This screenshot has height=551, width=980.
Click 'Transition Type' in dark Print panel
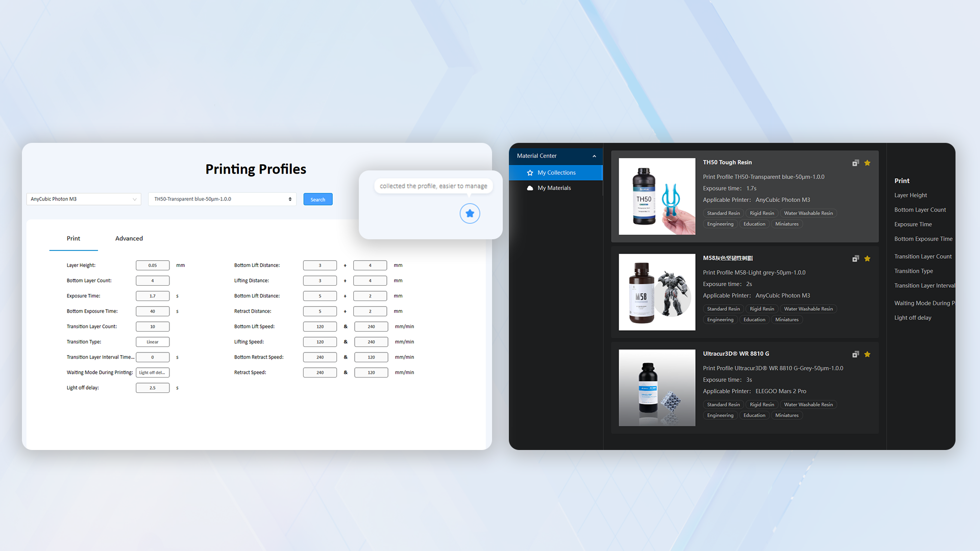(x=914, y=271)
